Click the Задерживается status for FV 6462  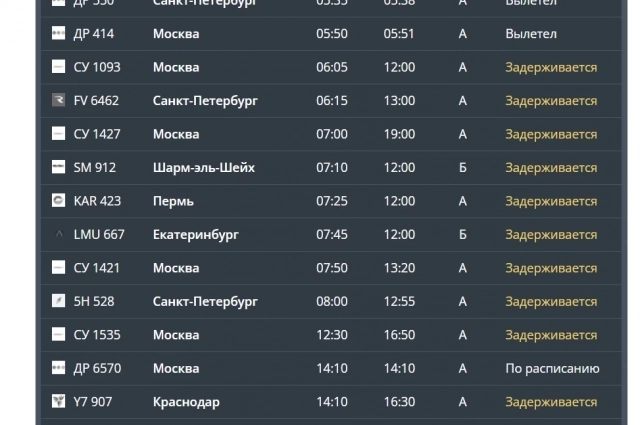coord(551,101)
